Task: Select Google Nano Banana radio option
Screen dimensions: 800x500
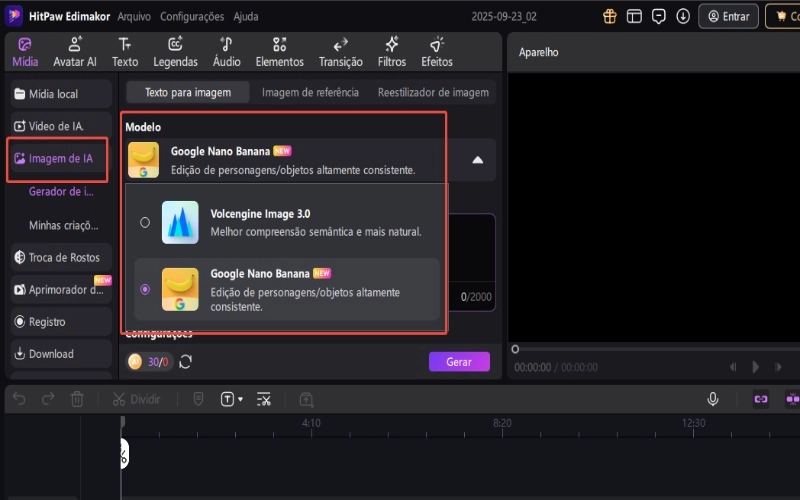Action: pos(146,289)
